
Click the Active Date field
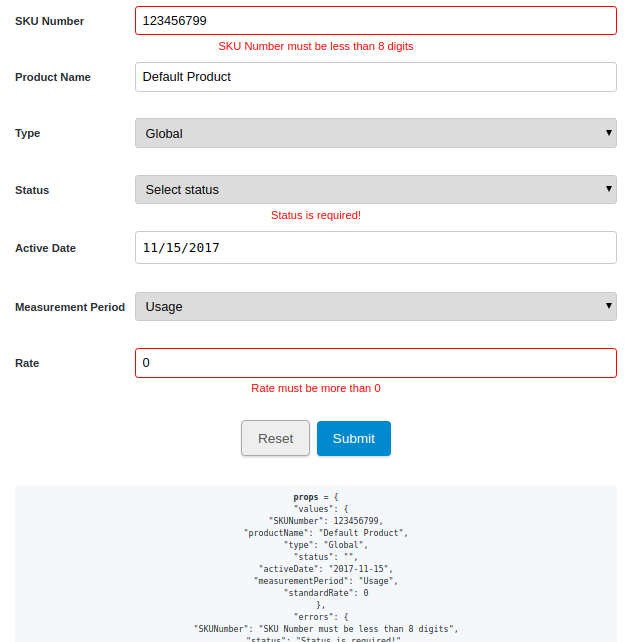pos(375,247)
